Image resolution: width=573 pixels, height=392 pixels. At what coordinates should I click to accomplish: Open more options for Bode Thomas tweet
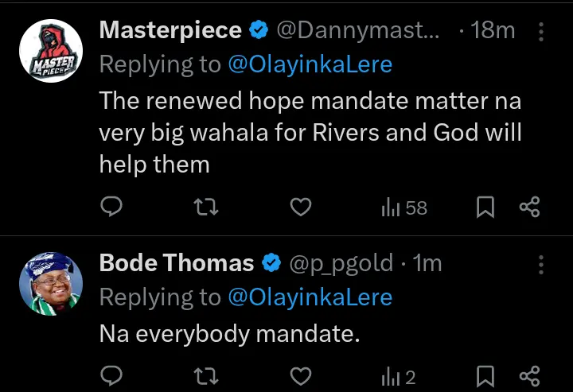point(541,264)
